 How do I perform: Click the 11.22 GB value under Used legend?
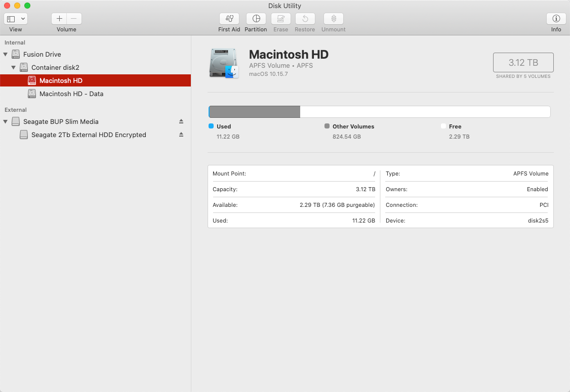[x=228, y=137]
